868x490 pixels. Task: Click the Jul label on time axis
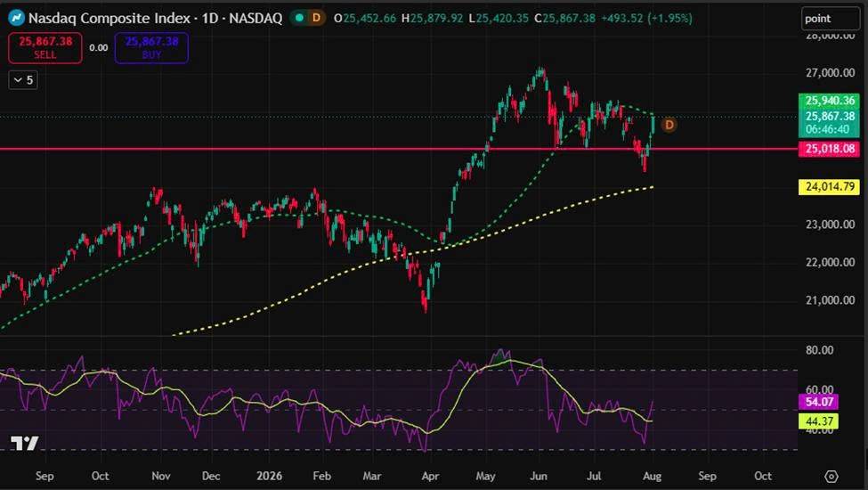coord(594,476)
